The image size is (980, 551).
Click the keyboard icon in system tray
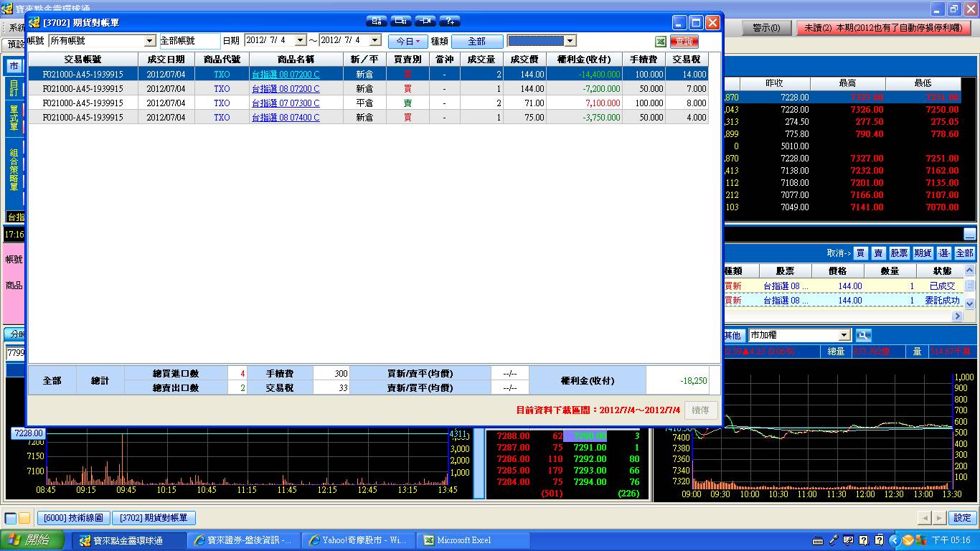(819, 540)
